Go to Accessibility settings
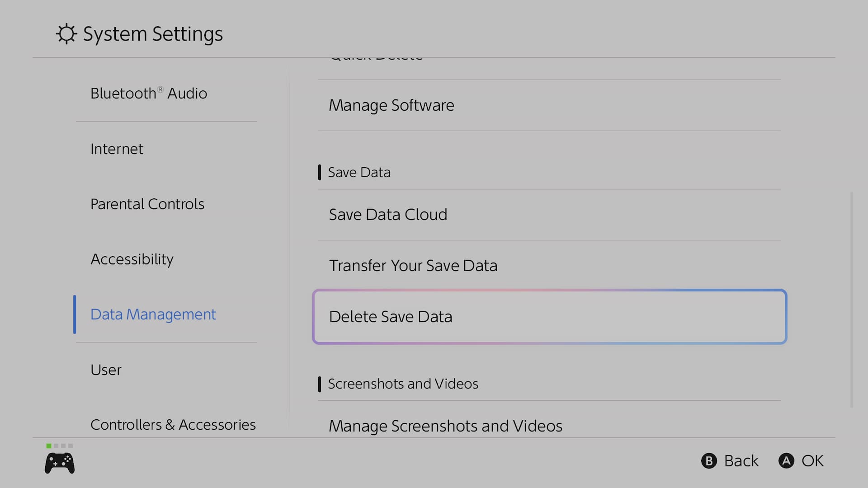 coord(132,259)
